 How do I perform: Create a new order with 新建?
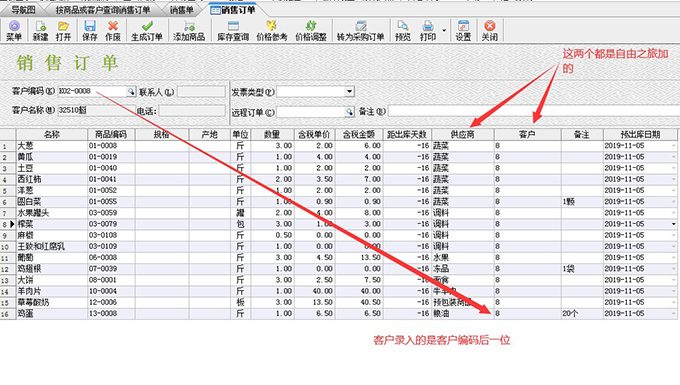point(40,30)
